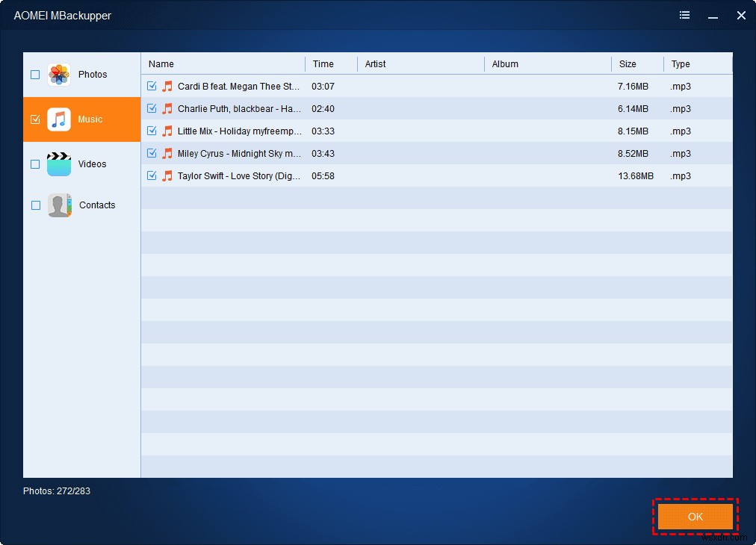
Task: Uncheck the Miley Cyrus - Midnight Sky track
Action: [152, 153]
